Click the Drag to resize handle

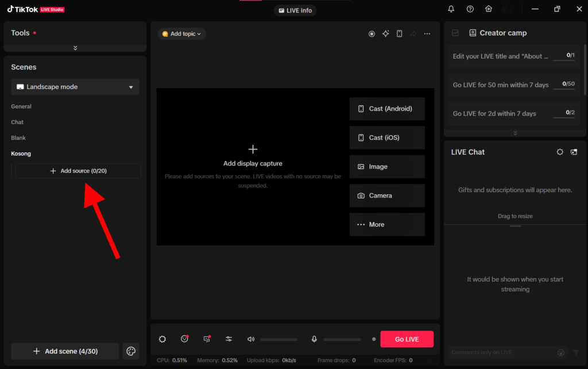pyautogui.click(x=515, y=226)
